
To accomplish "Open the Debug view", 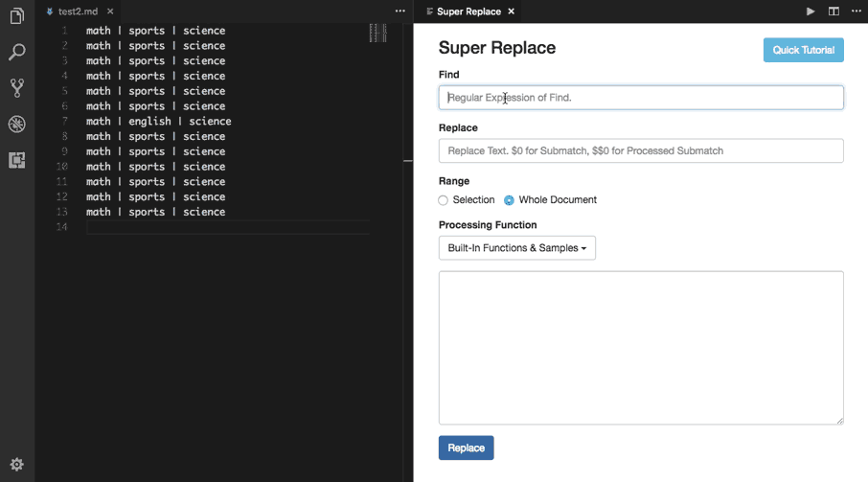I will coord(16,124).
